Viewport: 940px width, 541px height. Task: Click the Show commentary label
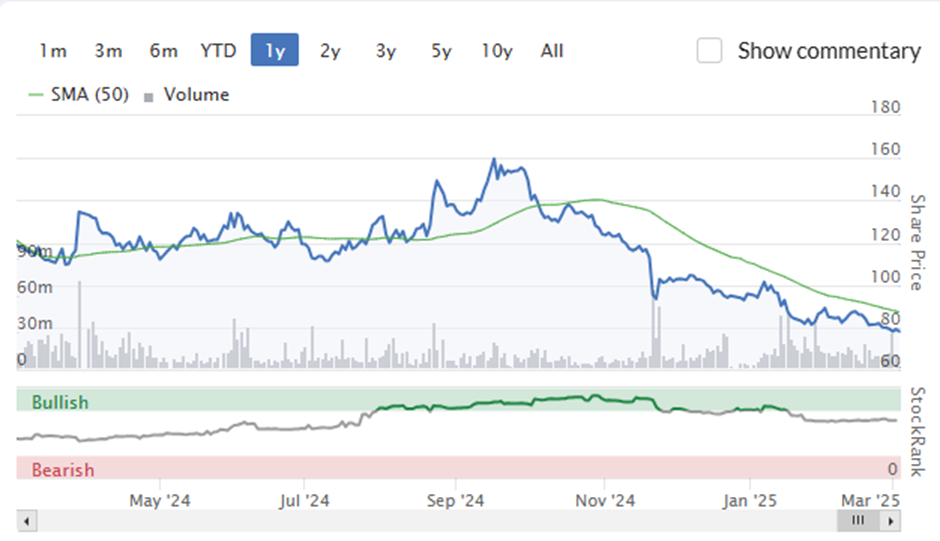[829, 51]
